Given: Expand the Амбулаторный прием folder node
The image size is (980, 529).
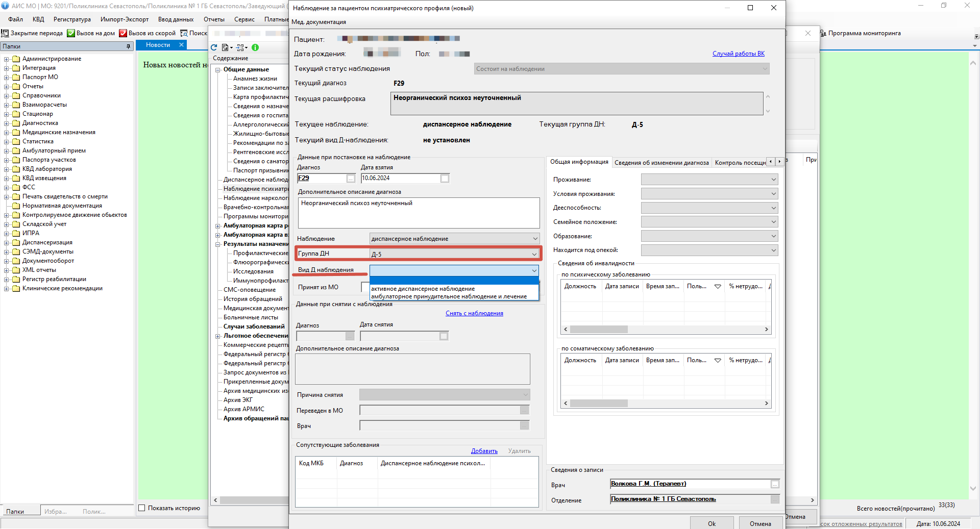Looking at the screenshot, I should (x=7, y=151).
